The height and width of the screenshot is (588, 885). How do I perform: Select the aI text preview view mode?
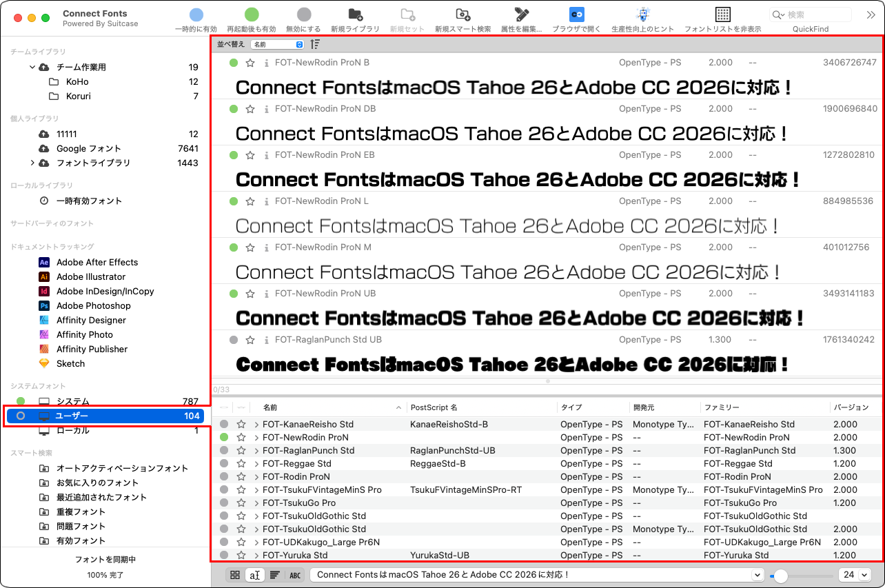pos(255,575)
